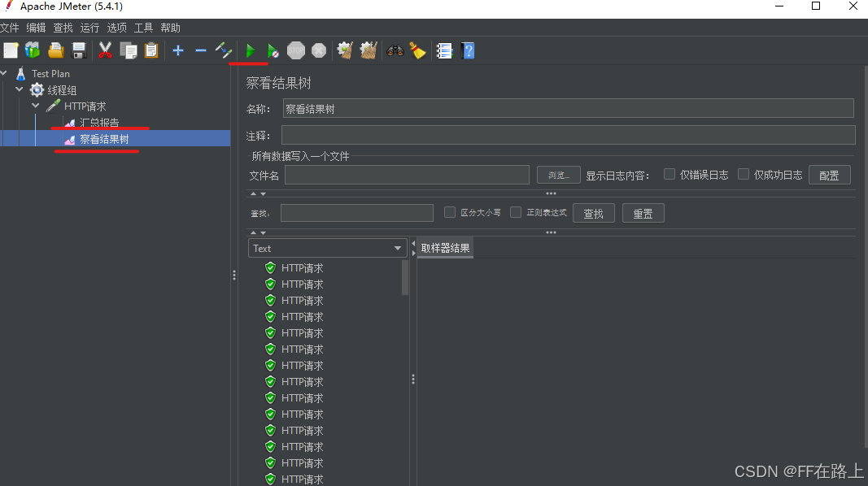Viewport: 868px width, 486px height.
Task: Focus the 文件名 input field
Action: click(407, 175)
